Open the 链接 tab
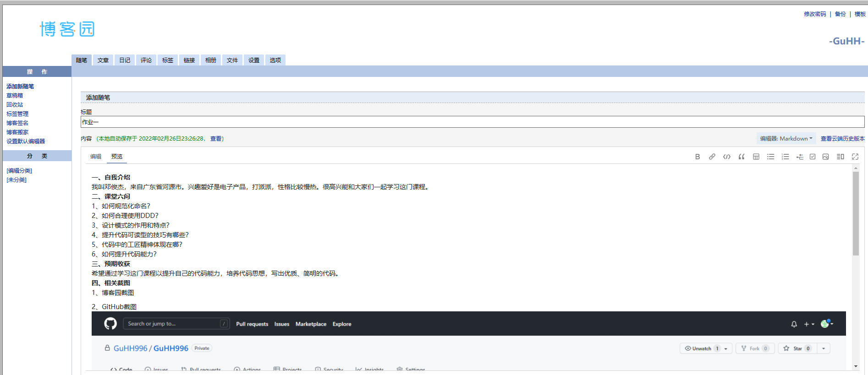 click(189, 60)
